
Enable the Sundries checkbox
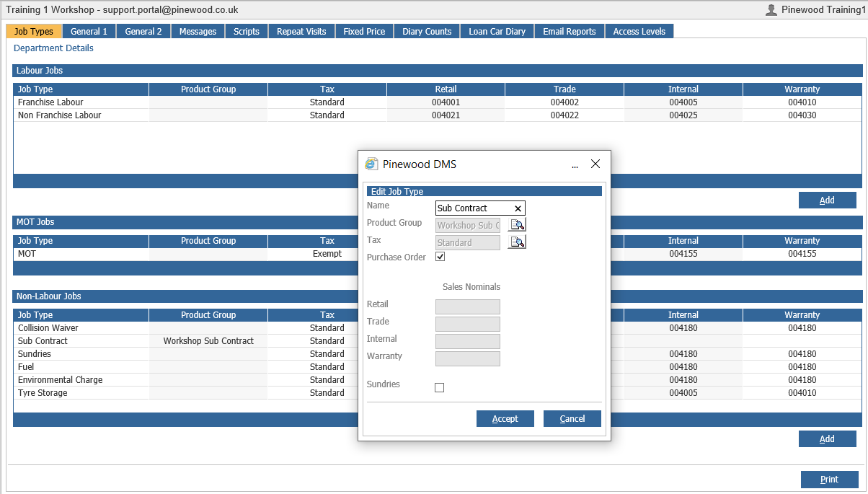[x=440, y=388]
